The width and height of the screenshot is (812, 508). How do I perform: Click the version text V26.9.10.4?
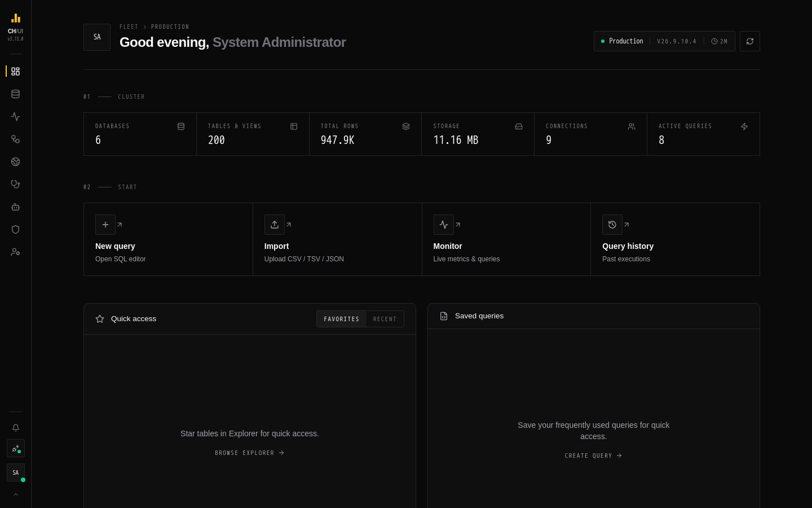pos(677,41)
